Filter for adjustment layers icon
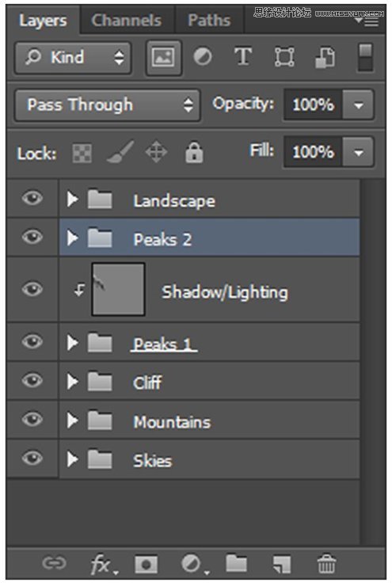This screenshot has width=392, height=586. 203,57
